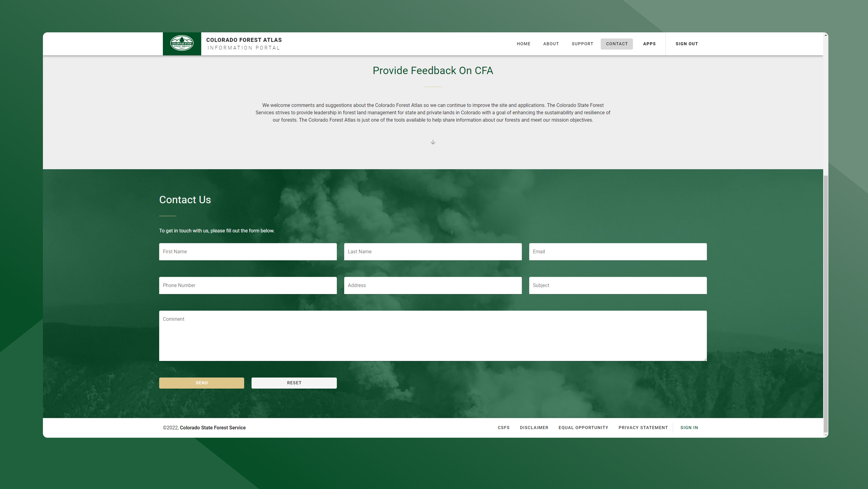Select the Email input field

click(618, 252)
